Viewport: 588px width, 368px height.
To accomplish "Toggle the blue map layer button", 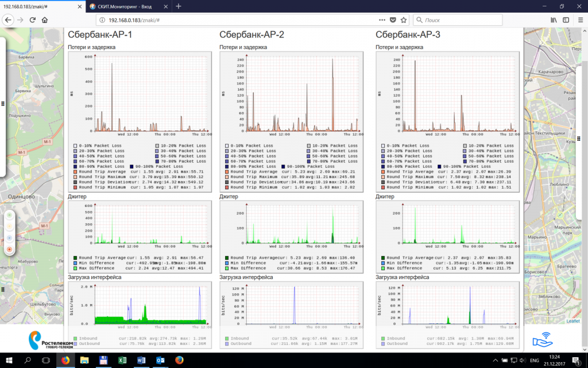I will pos(9,237).
